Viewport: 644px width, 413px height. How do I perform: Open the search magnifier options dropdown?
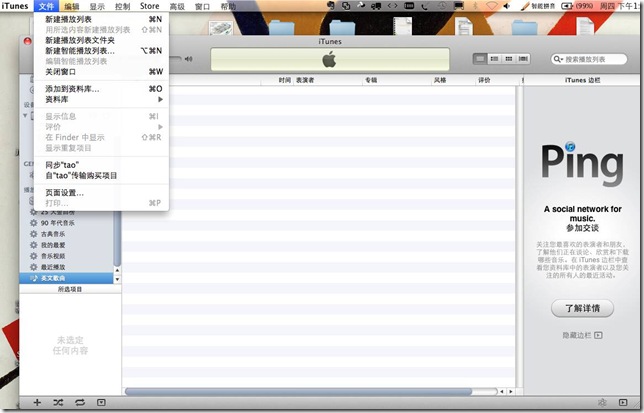point(558,60)
